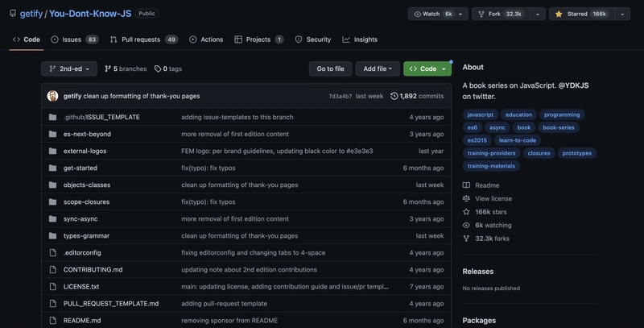Select the es6 topic tag

(473, 127)
